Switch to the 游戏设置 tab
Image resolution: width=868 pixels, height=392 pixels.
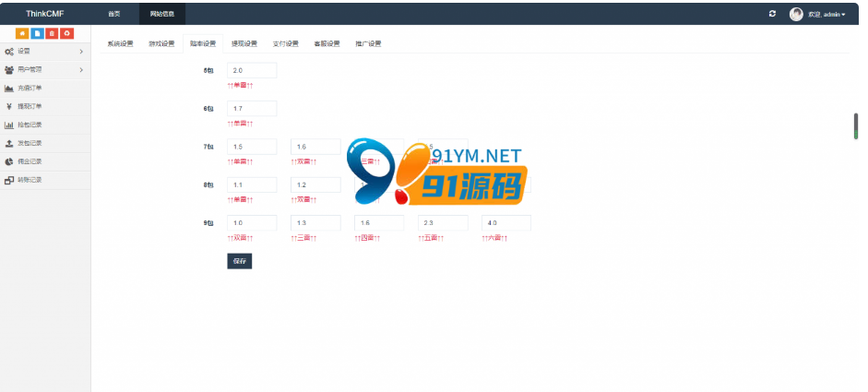(161, 43)
